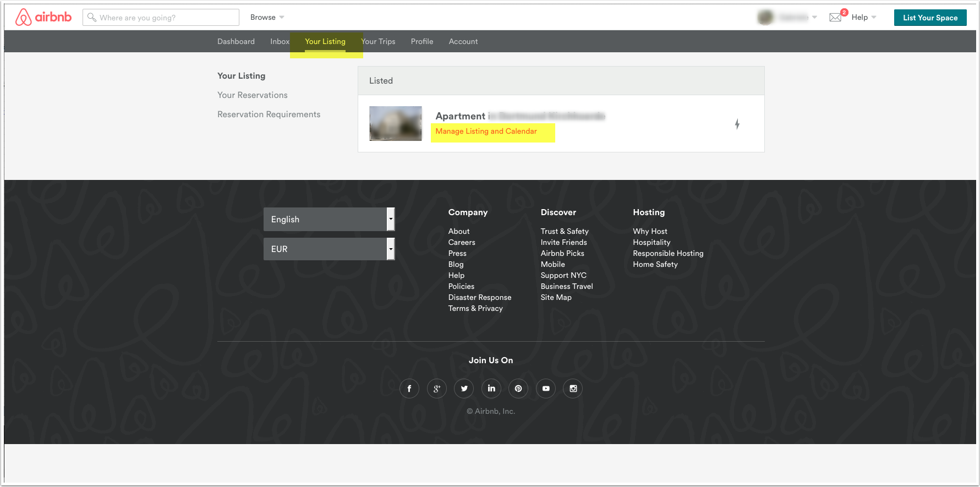Visit Trust & Safety footer link
This screenshot has height=487, width=980.
[x=565, y=231]
